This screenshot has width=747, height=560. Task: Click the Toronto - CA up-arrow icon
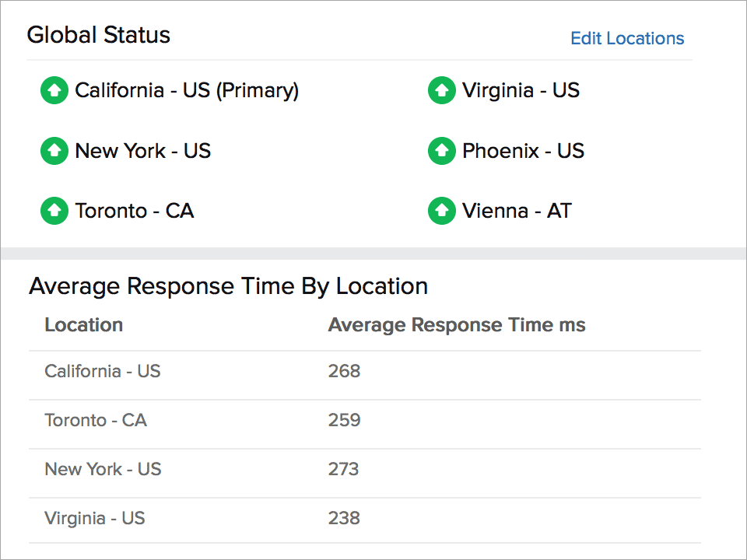54,211
